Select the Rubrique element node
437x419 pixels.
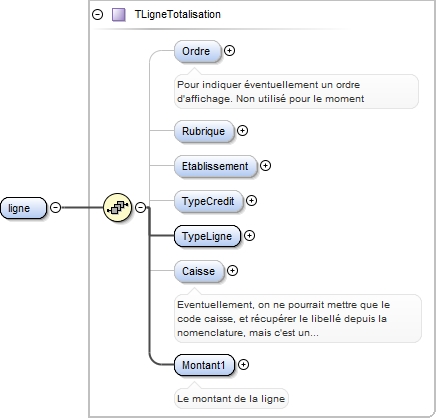click(204, 131)
